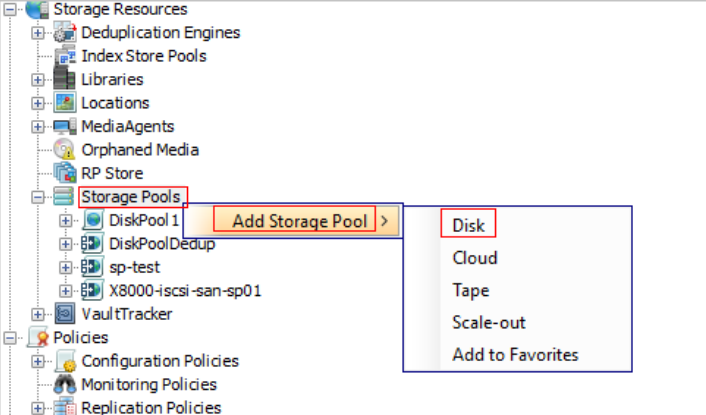Select Tape storage pool option

coord(470,290)
